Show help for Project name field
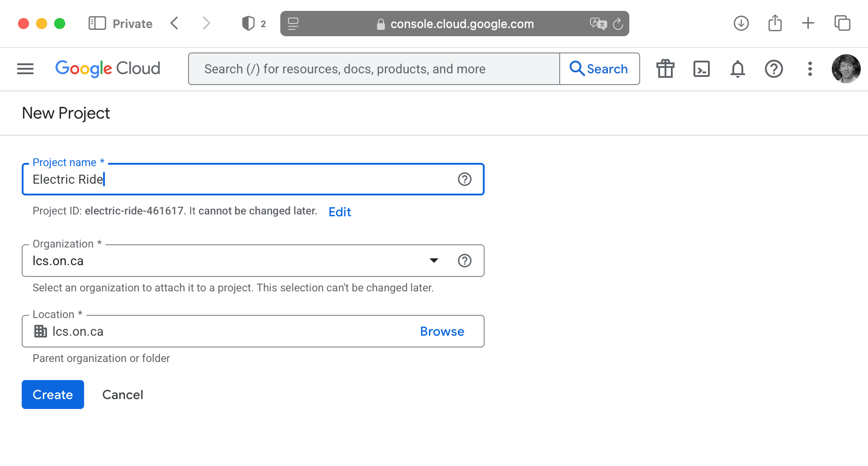 (x=465, y=179)
